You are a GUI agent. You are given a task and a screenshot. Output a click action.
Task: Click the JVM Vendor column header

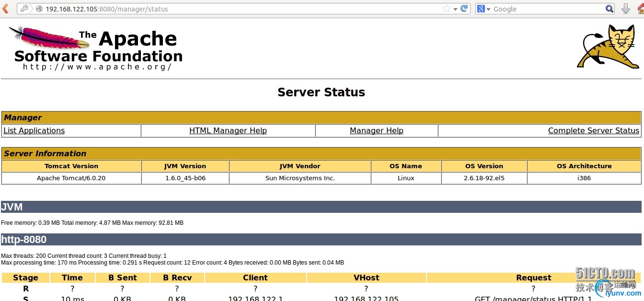click(300, 166)
